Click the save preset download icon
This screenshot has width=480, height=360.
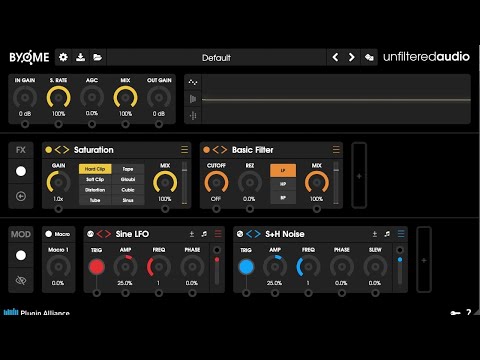pos(80,57)
